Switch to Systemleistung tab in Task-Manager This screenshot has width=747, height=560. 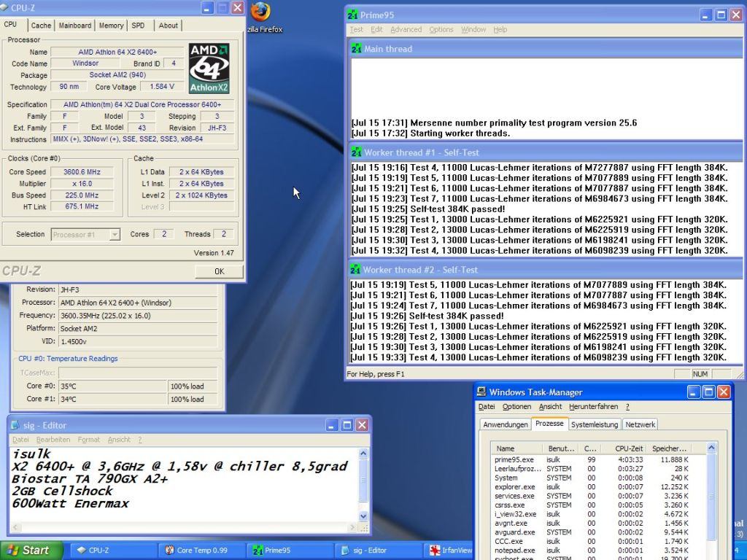pos(595,424)
